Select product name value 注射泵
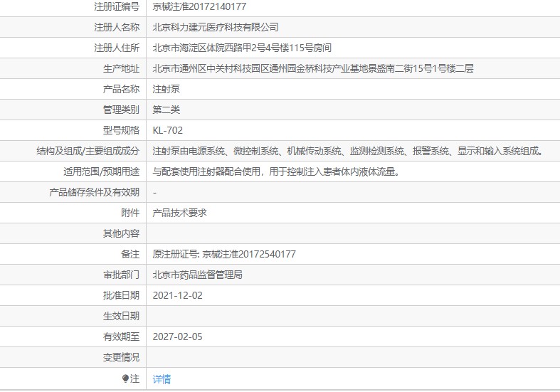Image resolution: width=560 pixels, height=392 pixels. pos(166,89)
